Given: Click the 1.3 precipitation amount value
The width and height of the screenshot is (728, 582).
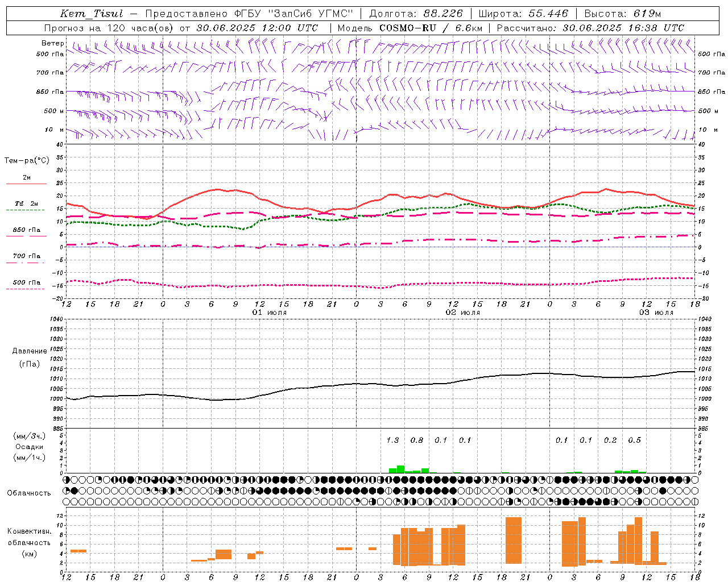Looking at the screenshot, I should pos(392,440).
